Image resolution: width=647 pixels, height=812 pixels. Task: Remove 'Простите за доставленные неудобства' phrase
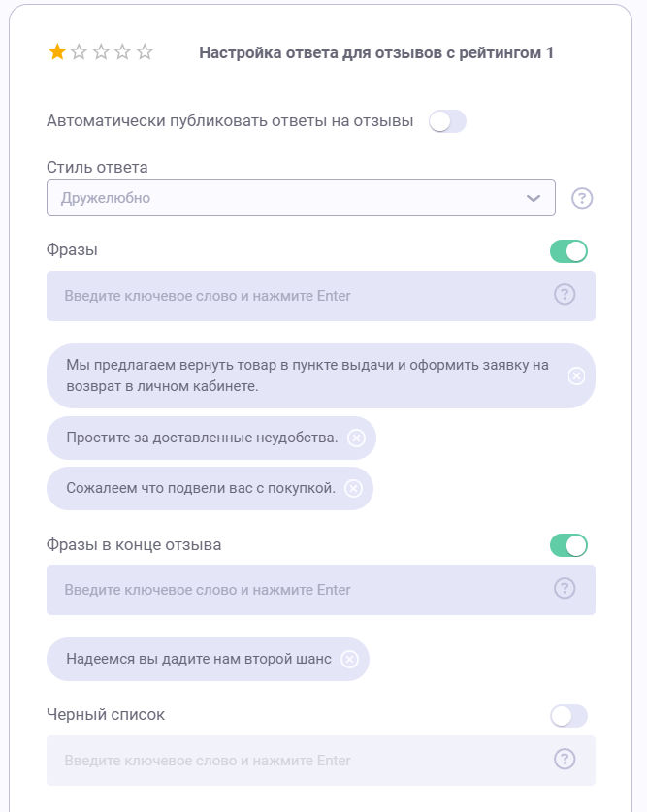coord(356,438)
